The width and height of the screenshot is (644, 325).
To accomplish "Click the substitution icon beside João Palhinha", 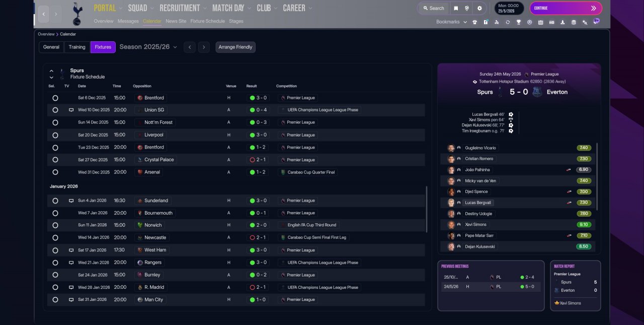I will (569, 170).
